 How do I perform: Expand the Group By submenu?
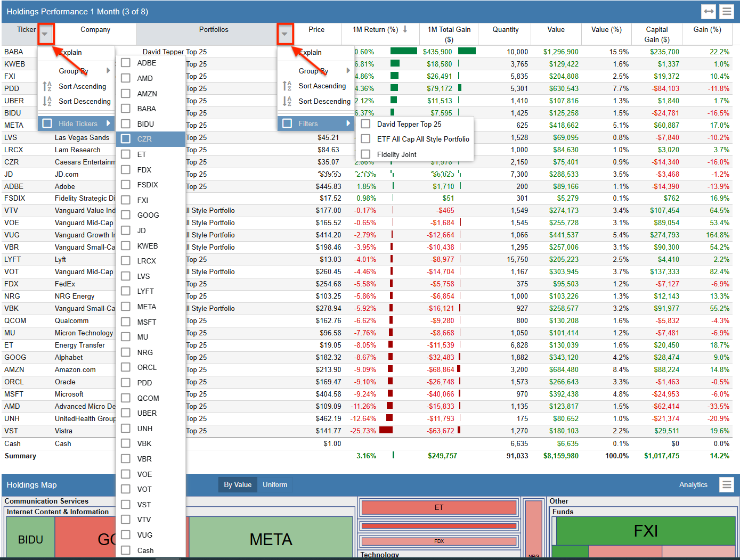(74, 71)
